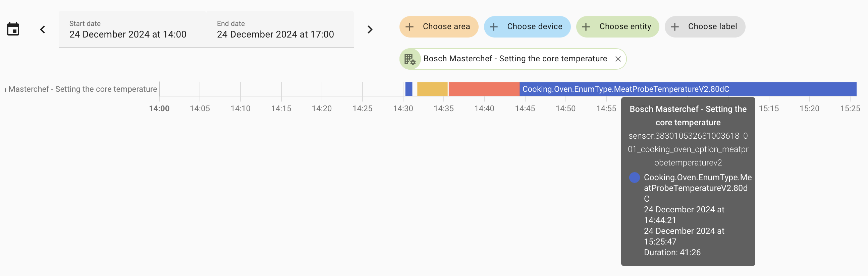Screen dimensions: 868x276
Task: Open the Choose label picker
Action: click(x=705, y=27)
